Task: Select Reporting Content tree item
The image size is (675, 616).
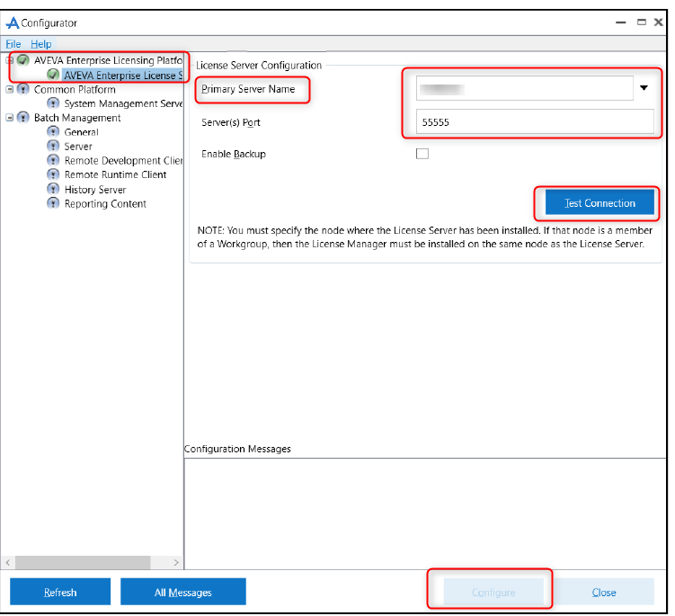Action: point(105,203)
